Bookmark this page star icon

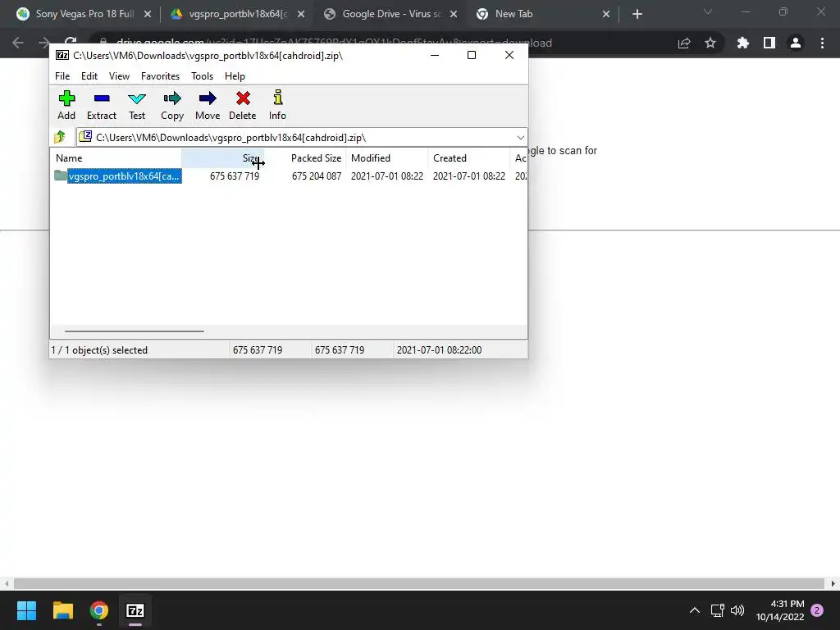coord(710,43)
